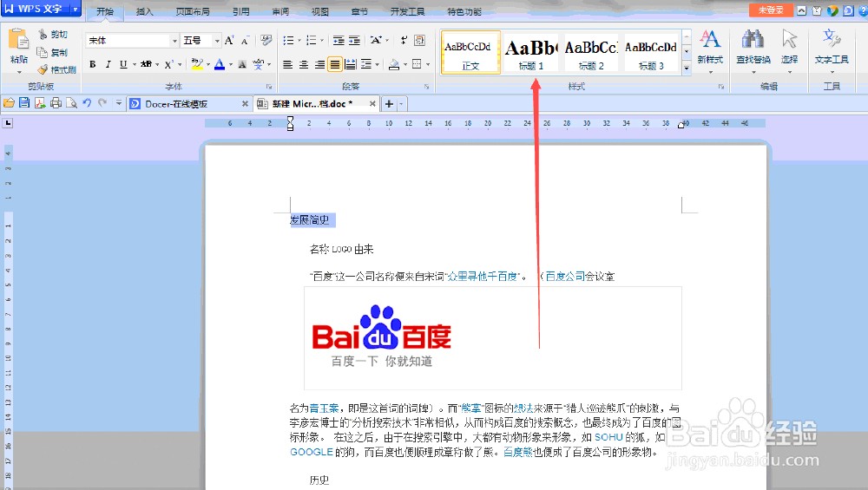Toggle Italic formatting

108,64
